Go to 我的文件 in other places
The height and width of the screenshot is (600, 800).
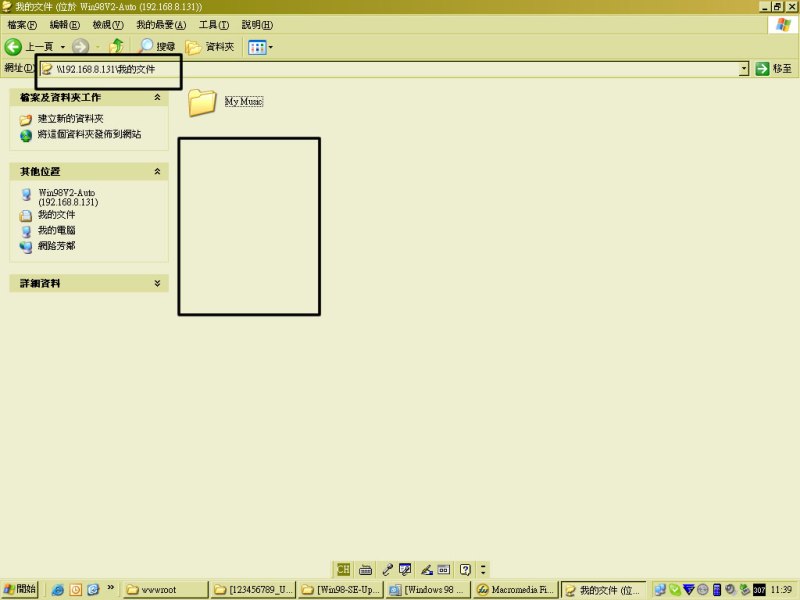(57, 215)
